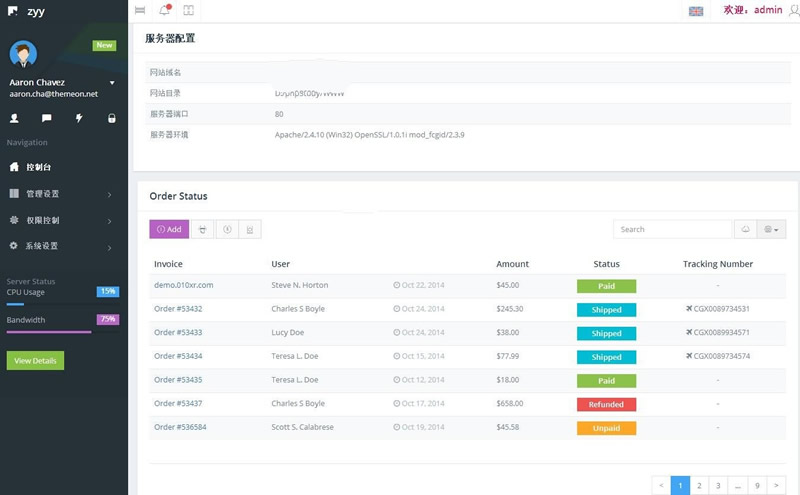Open the notification bell alerts
Viewport: 800px width, 495px height.
[164, 10]
